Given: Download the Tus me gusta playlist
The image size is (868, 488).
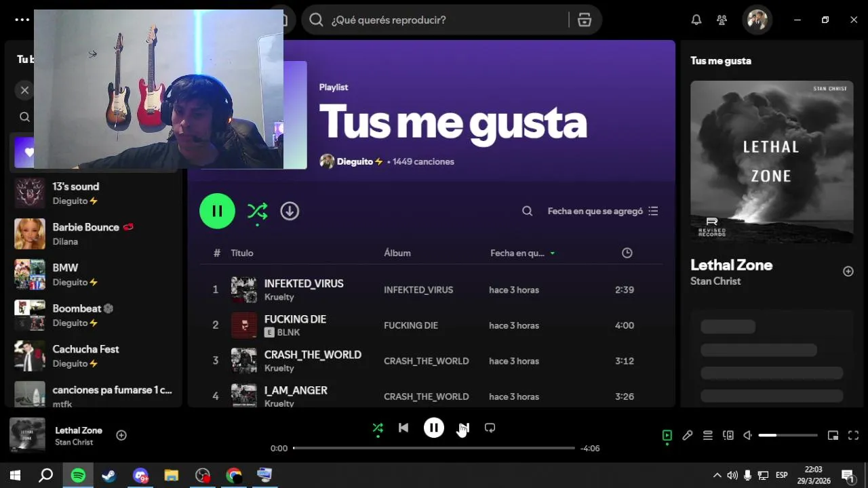Looking at the screenshot, I should pyautogui.click(x=290, y=211).
